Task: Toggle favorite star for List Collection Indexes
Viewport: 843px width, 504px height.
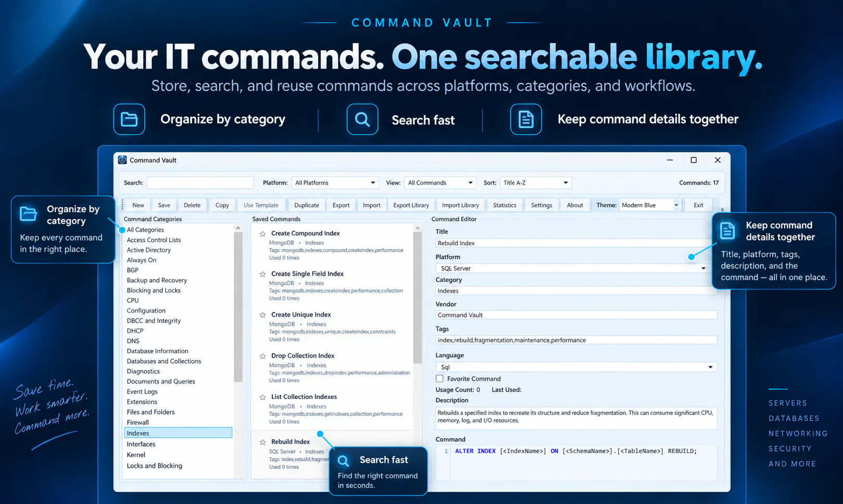Action: [x=263, y=397]
